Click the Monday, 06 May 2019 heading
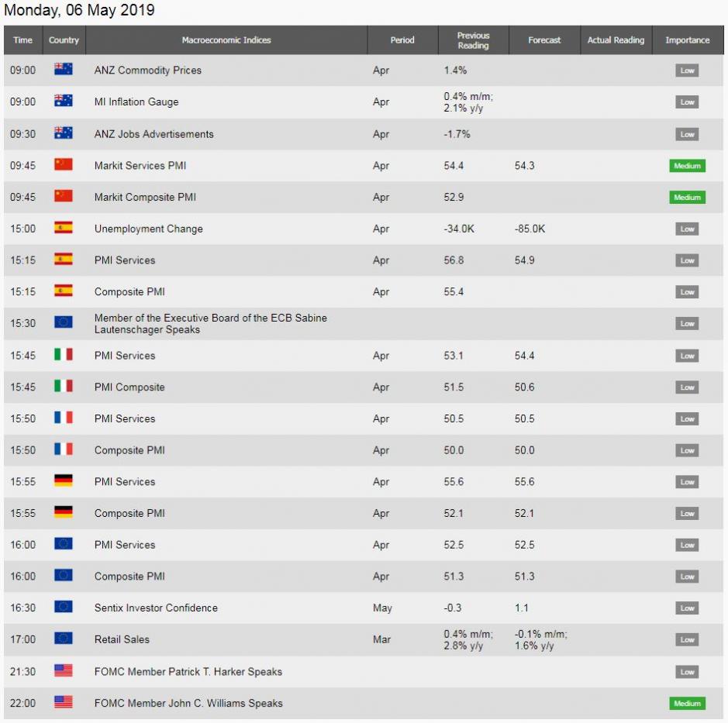Screen dimensions: 728x723 [x=80, y=10]
